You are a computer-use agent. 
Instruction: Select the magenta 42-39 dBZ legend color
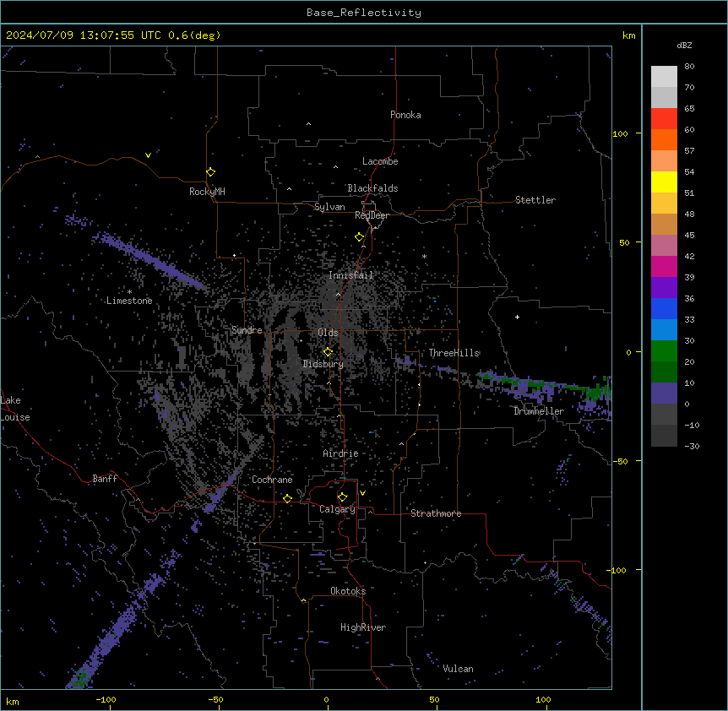coord(664,266)
